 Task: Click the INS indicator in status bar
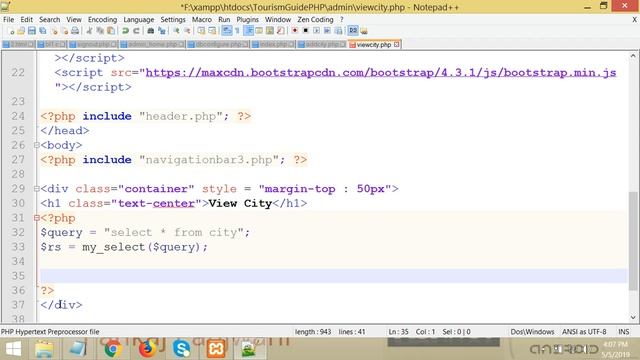coord(623,332)
